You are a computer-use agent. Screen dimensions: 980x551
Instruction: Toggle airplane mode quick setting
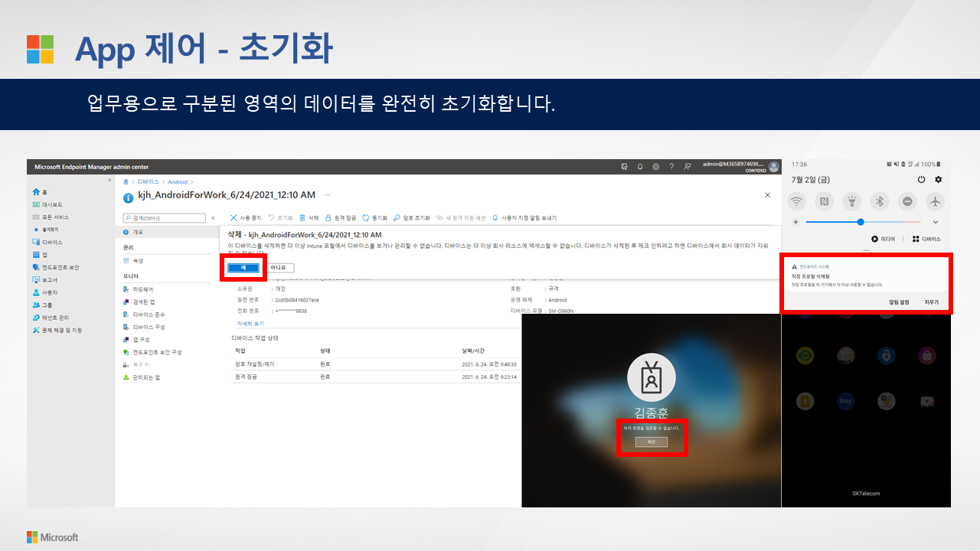pyautogui.click(x=935, y=201)
